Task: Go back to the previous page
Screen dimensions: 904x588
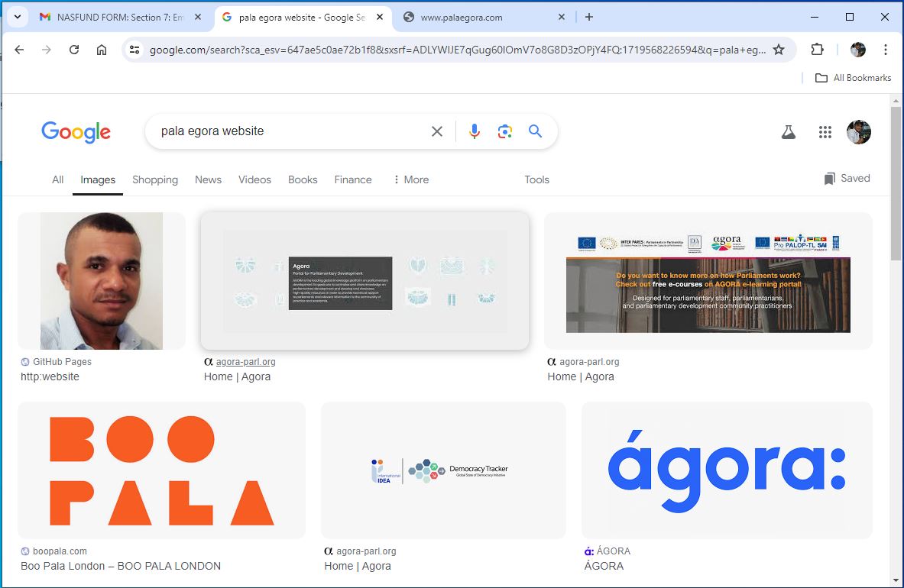Action: 19,50
